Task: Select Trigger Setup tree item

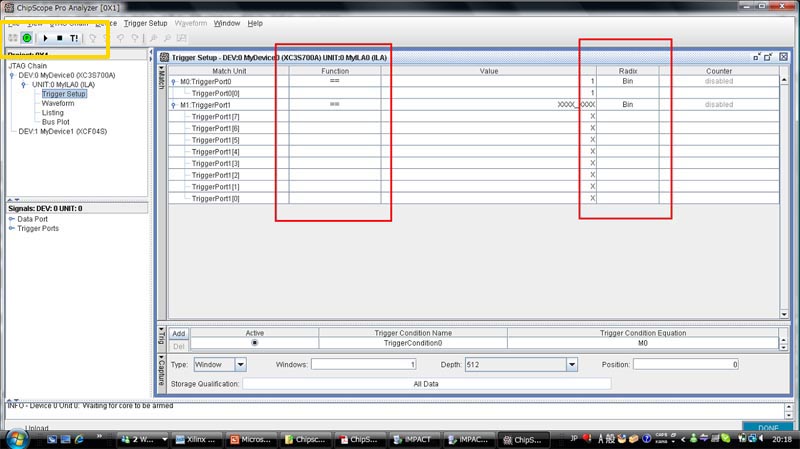Action: [x=64, y=94]
